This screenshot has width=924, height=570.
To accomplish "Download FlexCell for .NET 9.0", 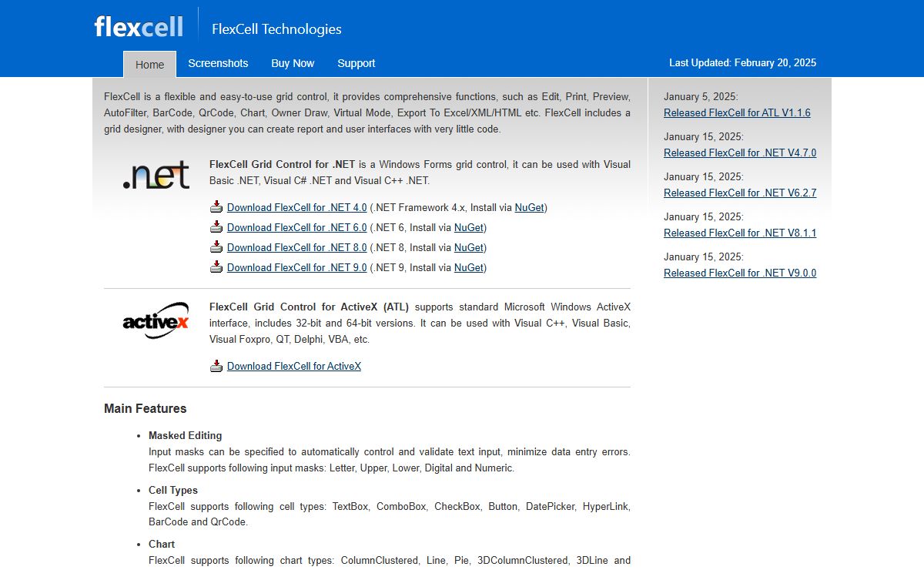I will click(296, 267).
